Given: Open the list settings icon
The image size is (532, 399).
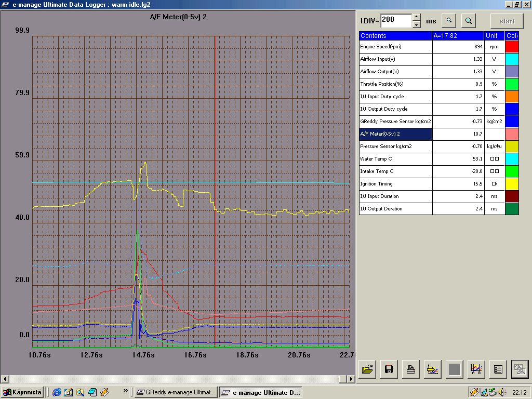Looking at the screenshot, I should point(498,369).
